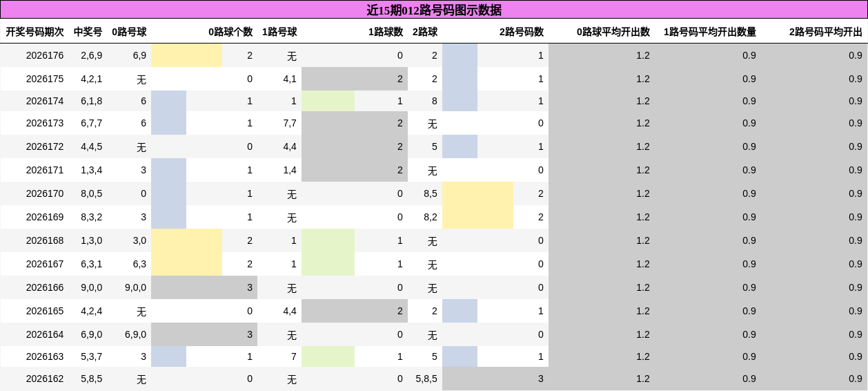Screen dimensions: 868x391
Task: Click winning numbers 8,3,2
Action: 92,217
